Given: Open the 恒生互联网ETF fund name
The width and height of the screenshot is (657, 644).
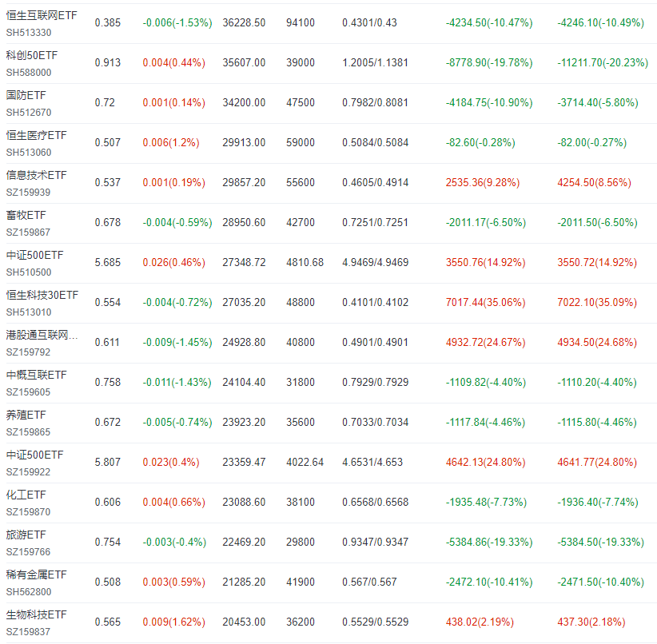Looking at the screenshot, I should point(42,15).
